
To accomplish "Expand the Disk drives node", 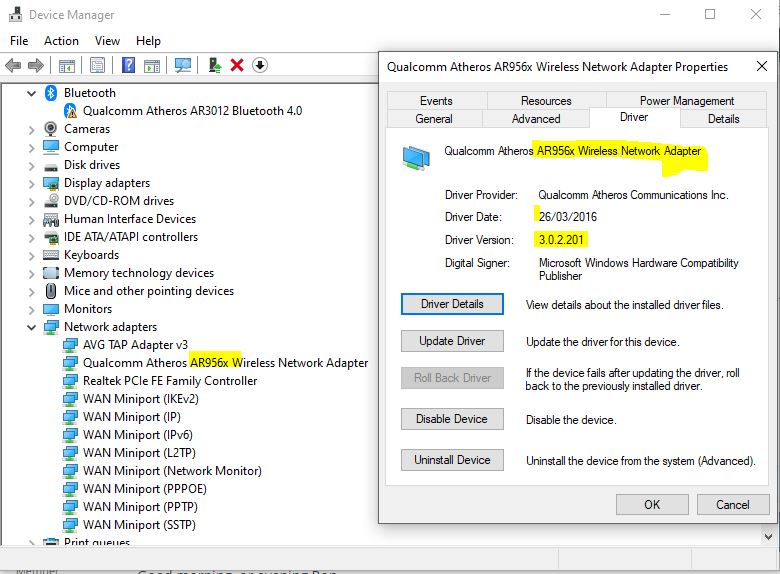I will tap(31, 166).
